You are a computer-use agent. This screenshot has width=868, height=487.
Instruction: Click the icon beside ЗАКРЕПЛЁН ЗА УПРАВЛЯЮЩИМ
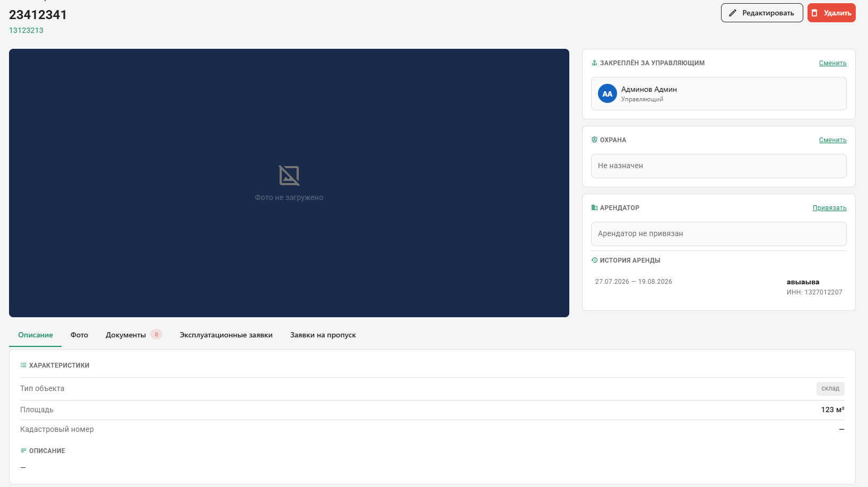594,63
